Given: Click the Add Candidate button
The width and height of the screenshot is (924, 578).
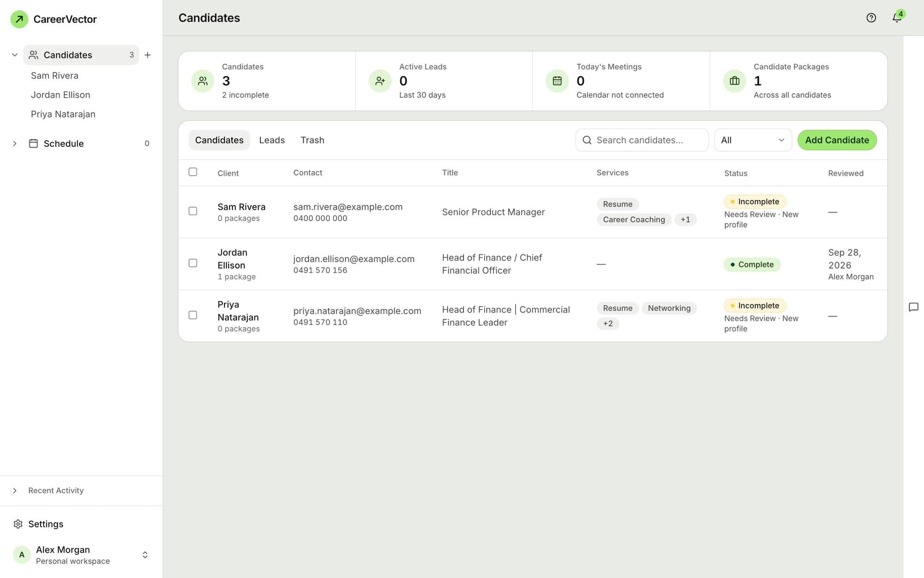Looking at the screenshot, I should pyautogui.click(x=837, y=140).
